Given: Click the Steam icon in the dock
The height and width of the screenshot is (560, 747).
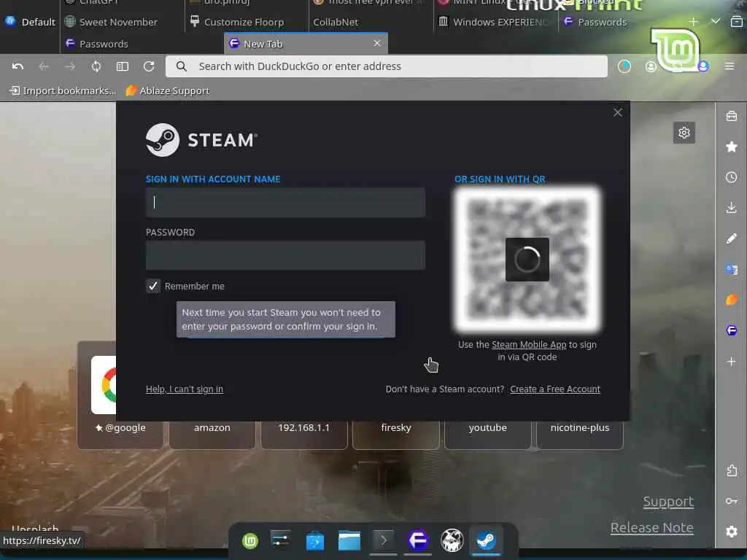Looking at the screenshot, I should 486,540.
